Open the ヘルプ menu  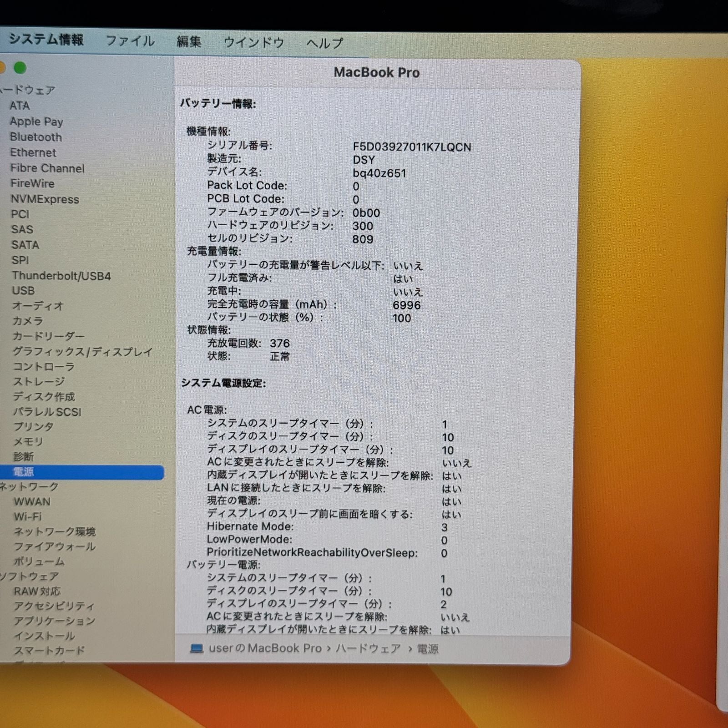pos(324,43)
